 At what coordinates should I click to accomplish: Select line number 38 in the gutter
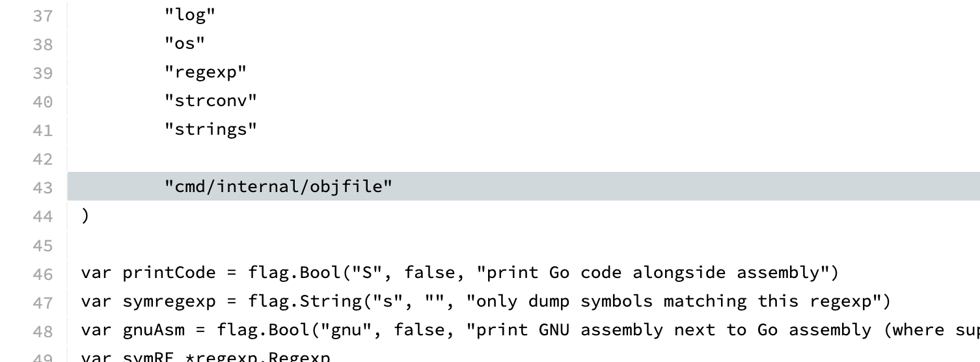(x=43, y=44)
